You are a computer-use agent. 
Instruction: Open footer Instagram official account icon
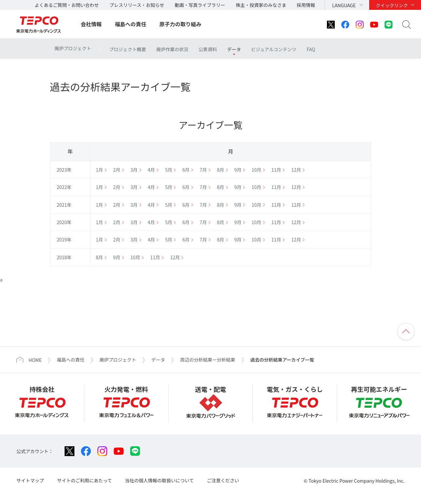tap(102, 451)
